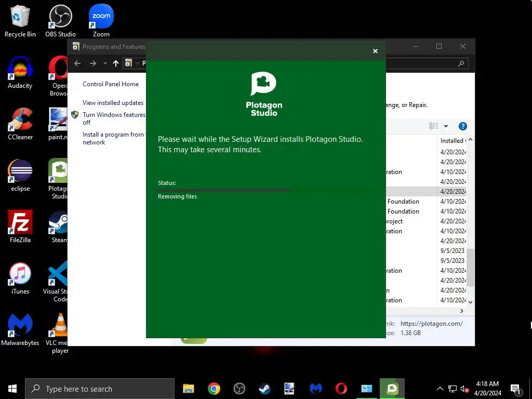Open Audacity desktop shortcut
Screen dimensions: 532x399
(x=20, y=73)
